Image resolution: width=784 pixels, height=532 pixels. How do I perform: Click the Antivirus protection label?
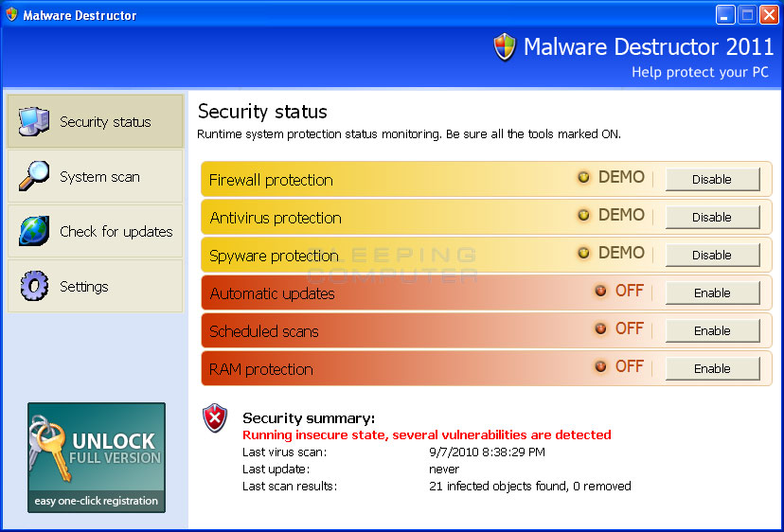pyautogui.click(x=276, y=218)
